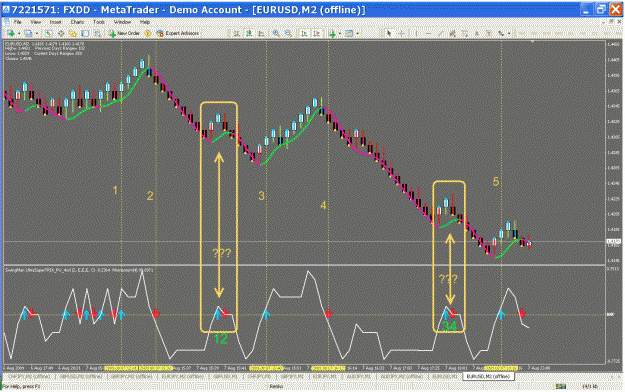Open the Indicators list icon

pos(332,33)
